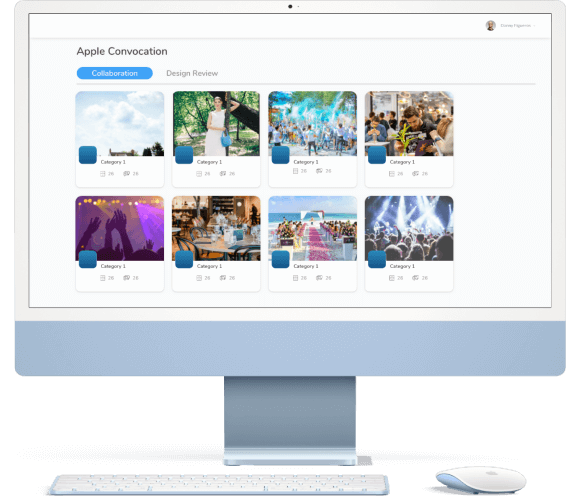Viewport: 567px width, 500px height.
Task: Click comments icon on restaurant tables card
Action: [x=223, y=278]
